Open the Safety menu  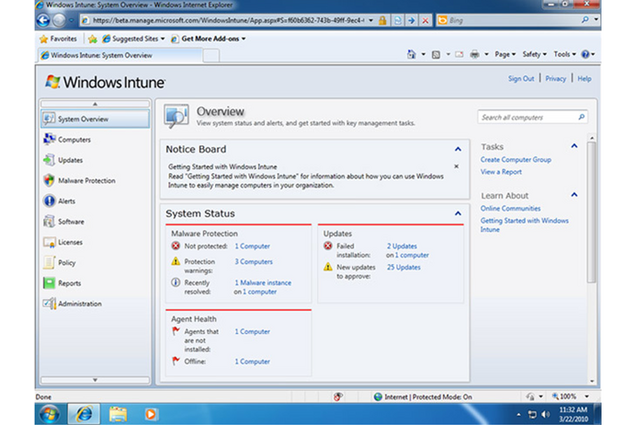pyautogui.click(x=534, y=54)
